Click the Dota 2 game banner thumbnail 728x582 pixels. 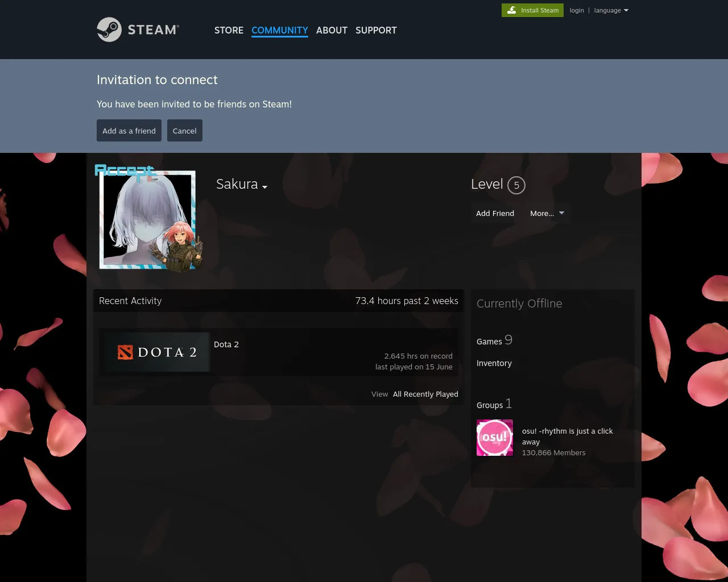click(157, 352)
